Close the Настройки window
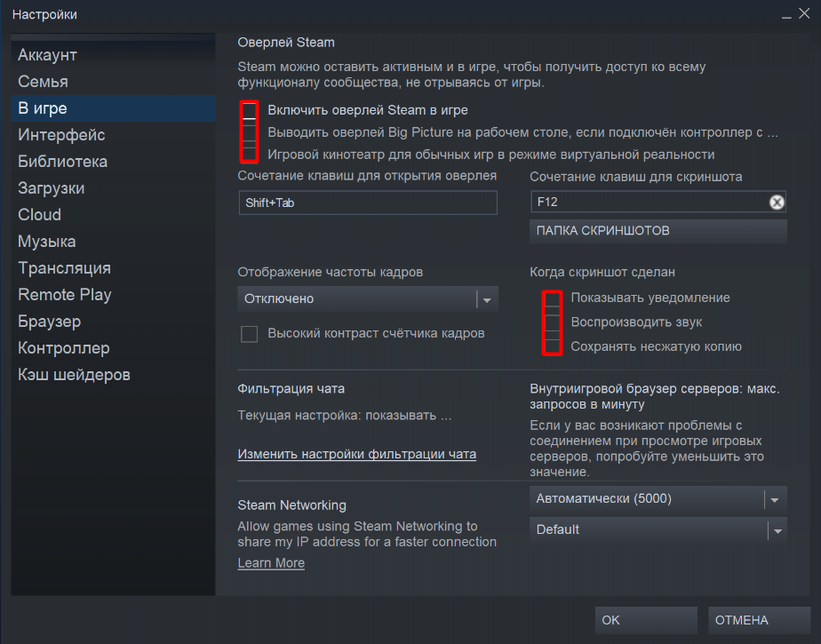The height and width of the screenshot is (644, 821). 804,13
